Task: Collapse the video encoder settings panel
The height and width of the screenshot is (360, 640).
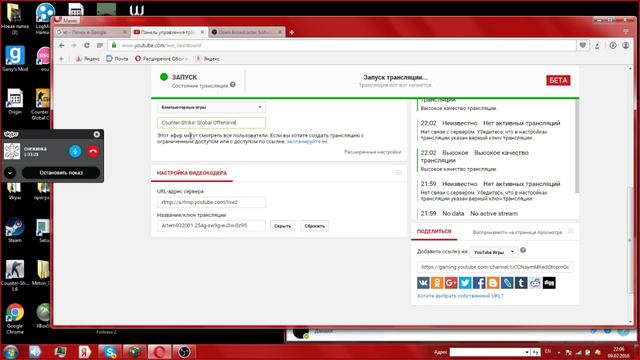Action: 399,173
